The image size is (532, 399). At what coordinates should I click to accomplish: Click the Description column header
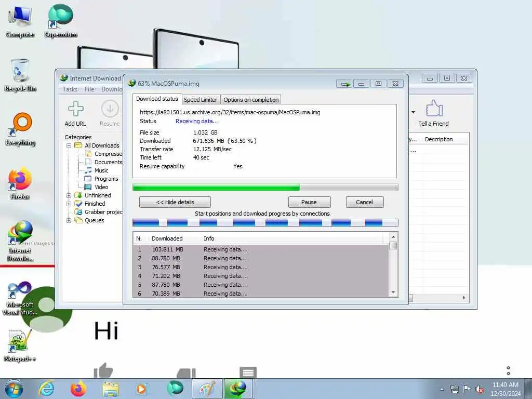(438, 139)
